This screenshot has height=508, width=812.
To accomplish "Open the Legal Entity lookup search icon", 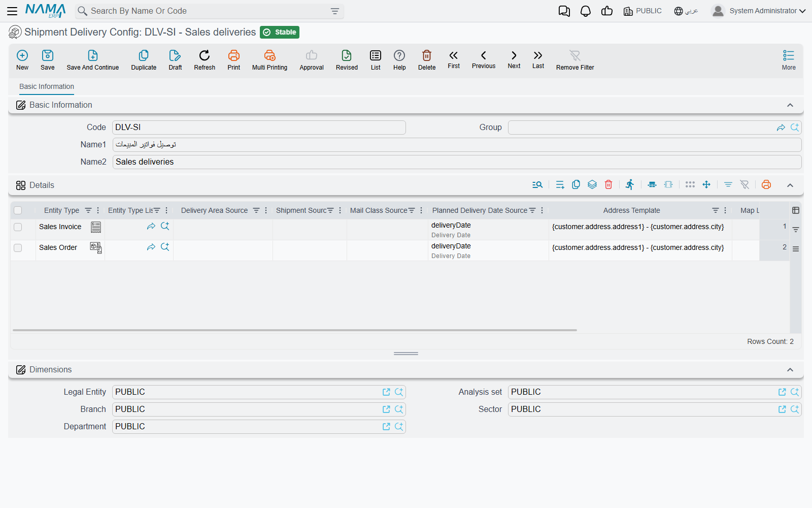I will pos(399,392).
